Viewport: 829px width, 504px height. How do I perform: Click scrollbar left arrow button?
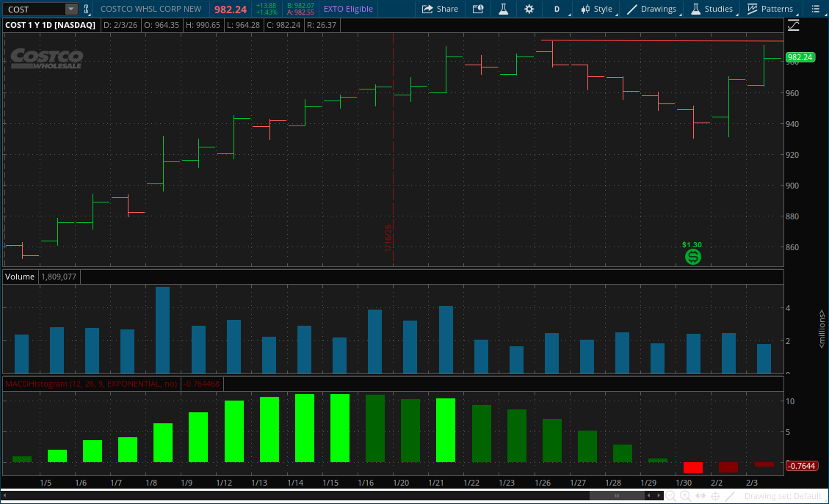click(648, 495)
